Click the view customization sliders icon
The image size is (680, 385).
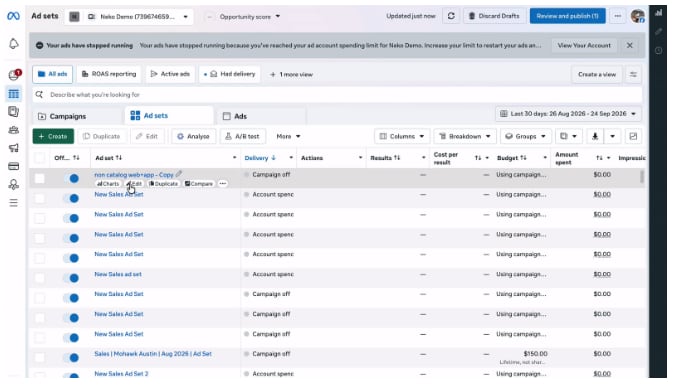coord(633,75)
